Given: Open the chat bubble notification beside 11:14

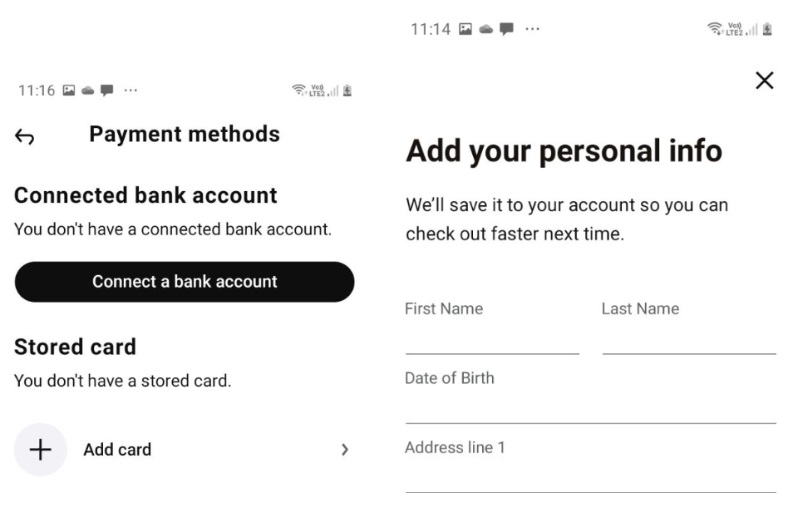Looking at the screenshot, I should [x=506, y=29].
